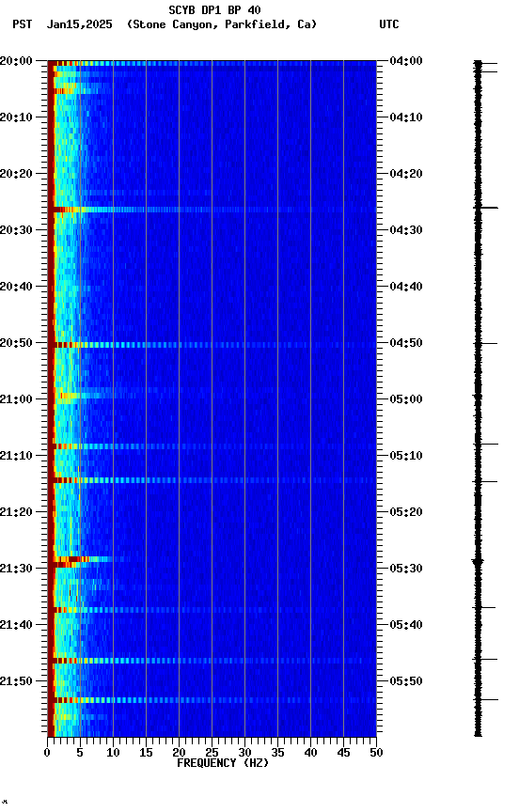Screen dimensions: 519x812
Task: Click the PST time label 21:00
Action: (x=16, y=399)
